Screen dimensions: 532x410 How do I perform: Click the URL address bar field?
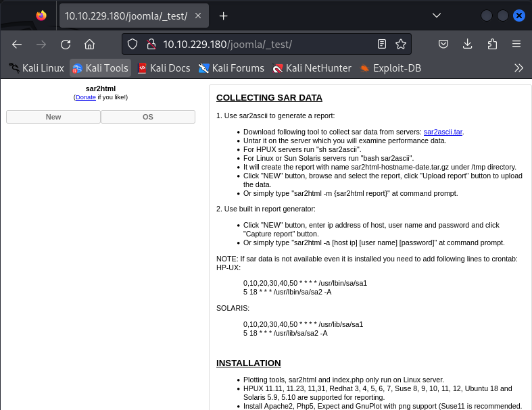pos(266,44)
